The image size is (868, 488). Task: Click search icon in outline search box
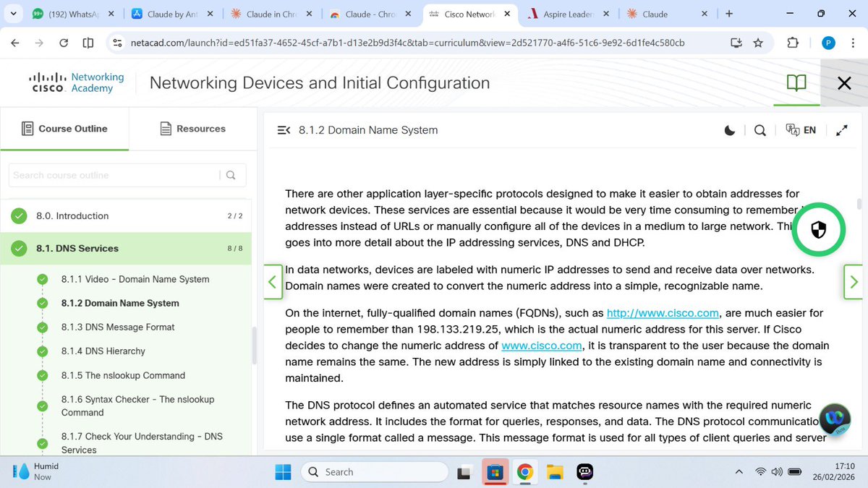point(231,175)
